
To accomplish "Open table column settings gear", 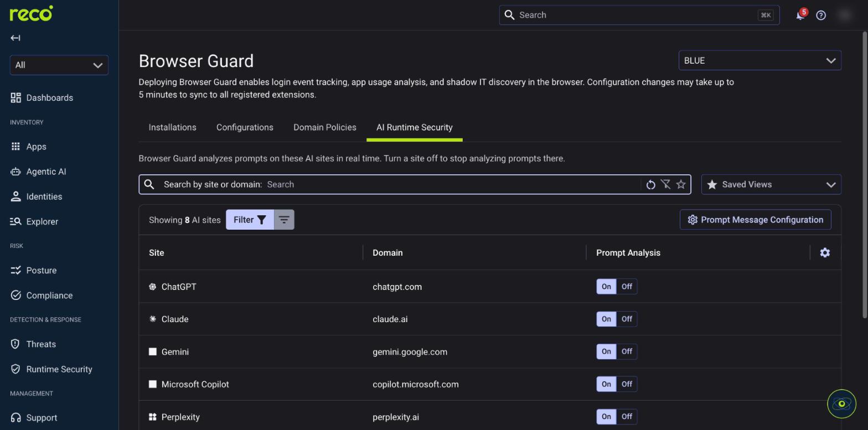I will (x=825, y=253).
